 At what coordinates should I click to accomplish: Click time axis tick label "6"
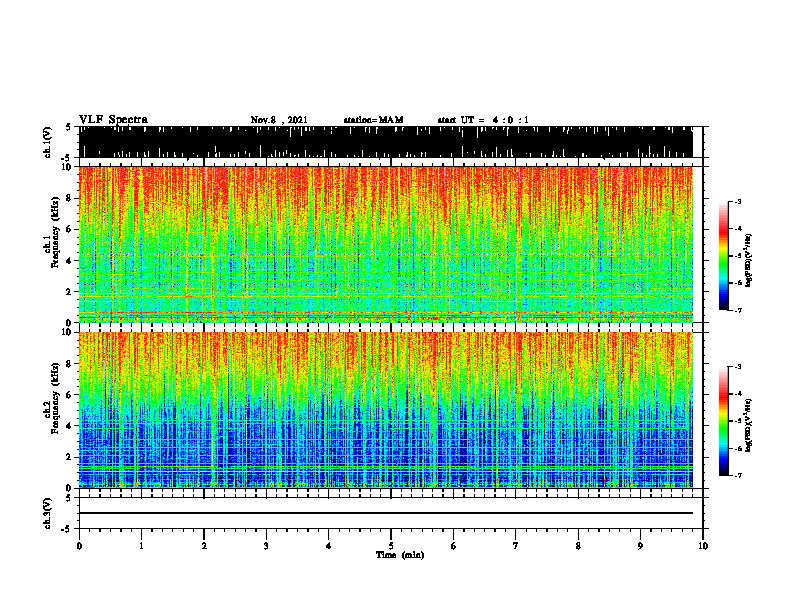tap(454, 546)
